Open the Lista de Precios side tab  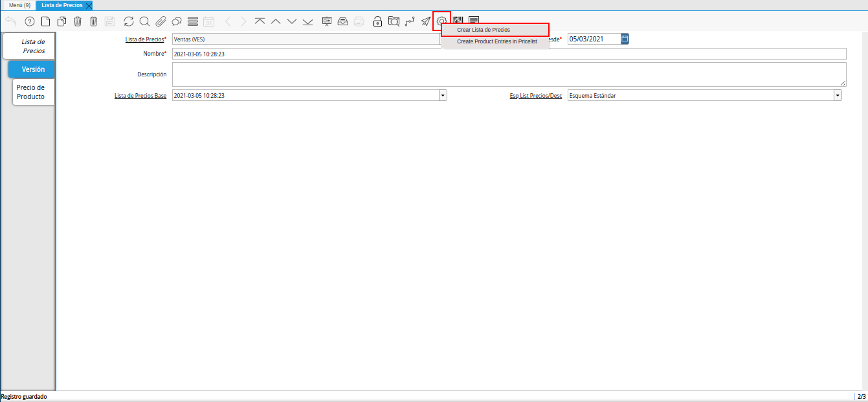tap(28, 46)
